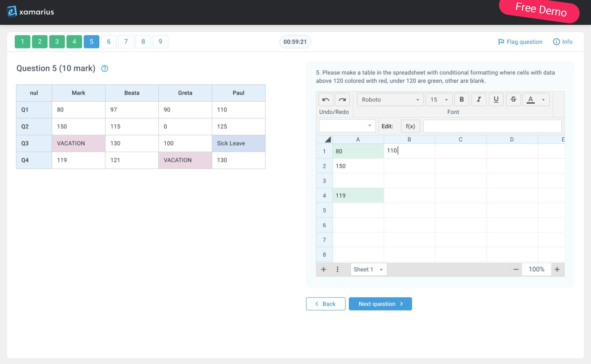Screen dimensions: 591x364
Task: Select column C header
Action: pyautogui.click(x=460, y=139)
